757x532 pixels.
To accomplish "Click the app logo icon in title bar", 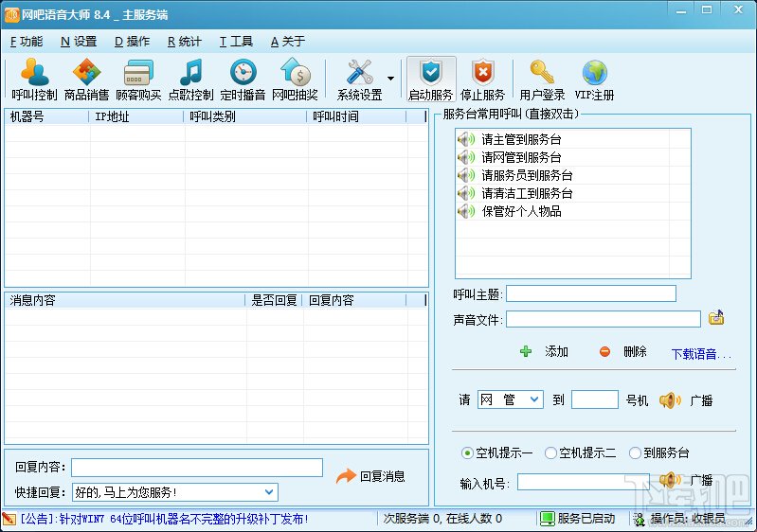I will [10, 15].
